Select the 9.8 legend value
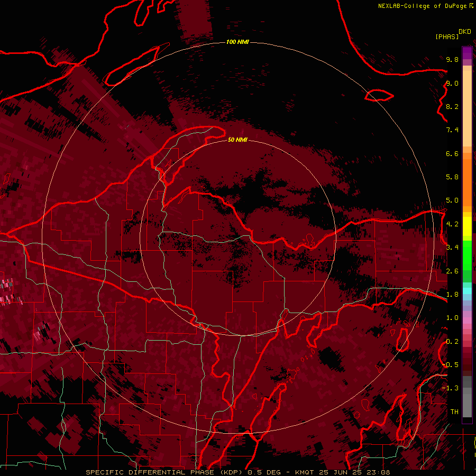Screen dimensions: 476x476 point(452,59)
